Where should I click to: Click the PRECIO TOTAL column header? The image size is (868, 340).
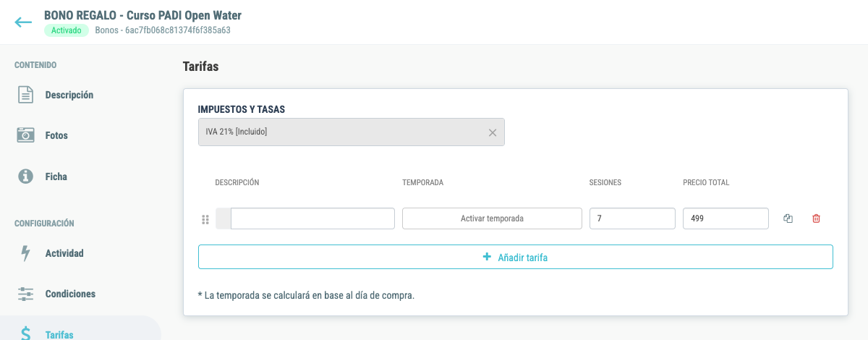tap(706, 182)
